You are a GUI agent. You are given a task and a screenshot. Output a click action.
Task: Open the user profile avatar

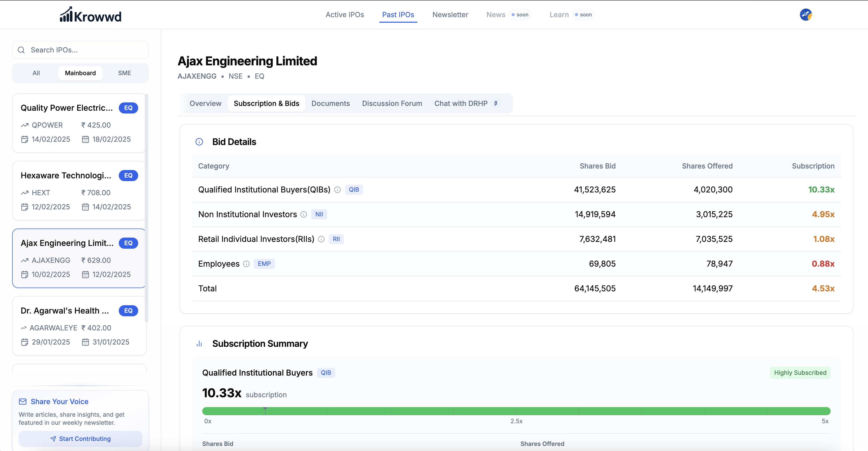(806, 15)
